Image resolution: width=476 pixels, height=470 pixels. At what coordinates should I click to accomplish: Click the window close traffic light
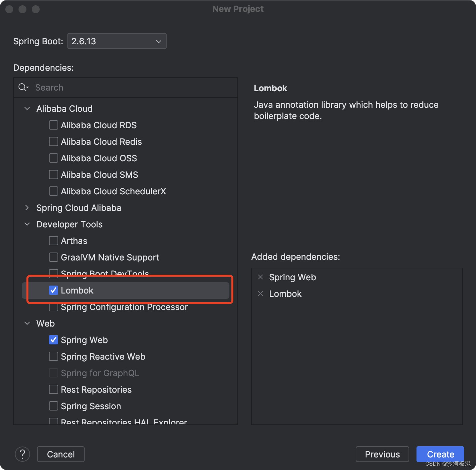tap(9, 9)
